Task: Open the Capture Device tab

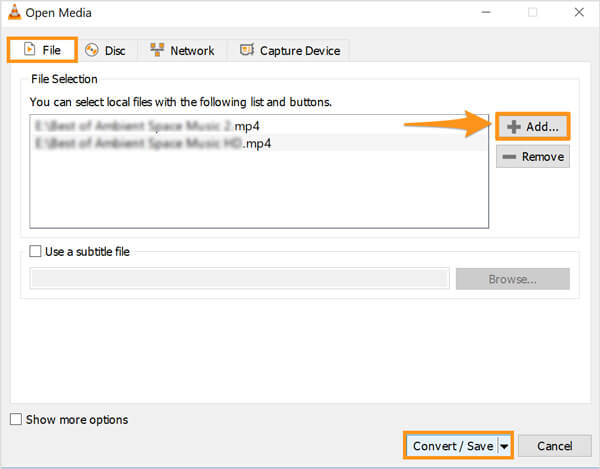Action: coord(290,50)
